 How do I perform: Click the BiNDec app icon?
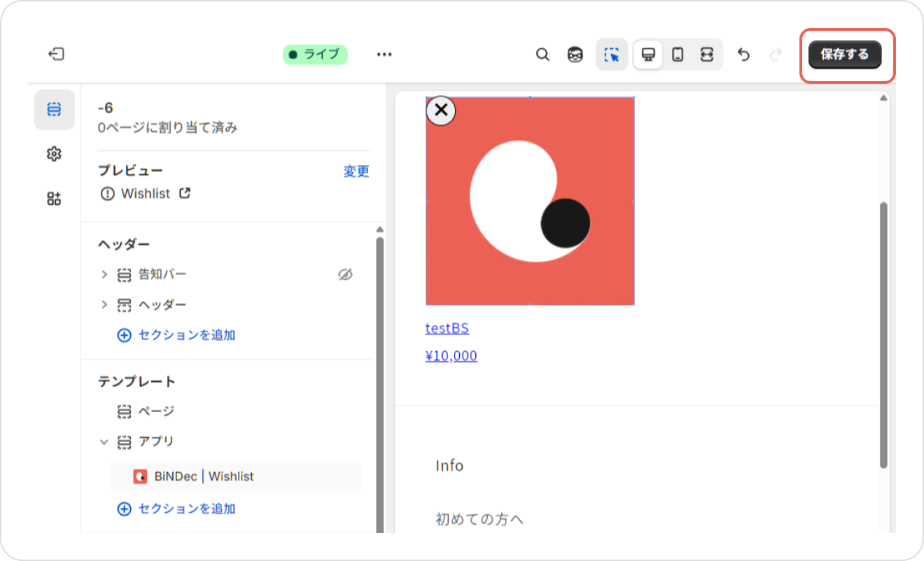click(140, 476)
